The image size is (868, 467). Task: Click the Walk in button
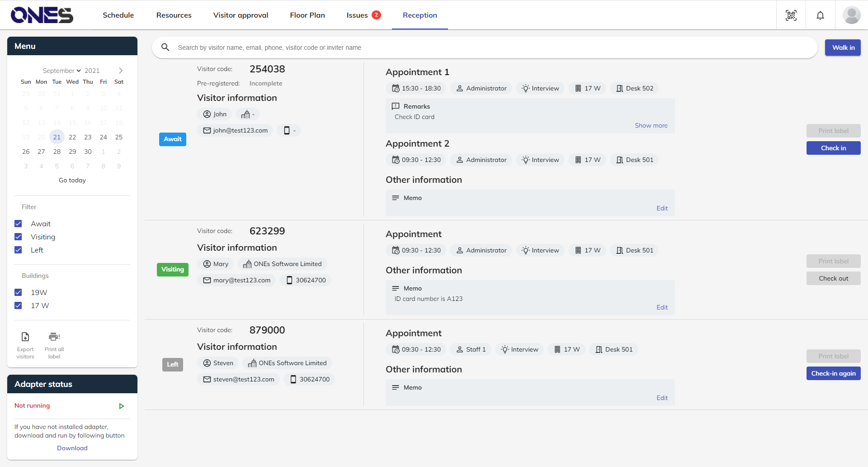[843, 48]
